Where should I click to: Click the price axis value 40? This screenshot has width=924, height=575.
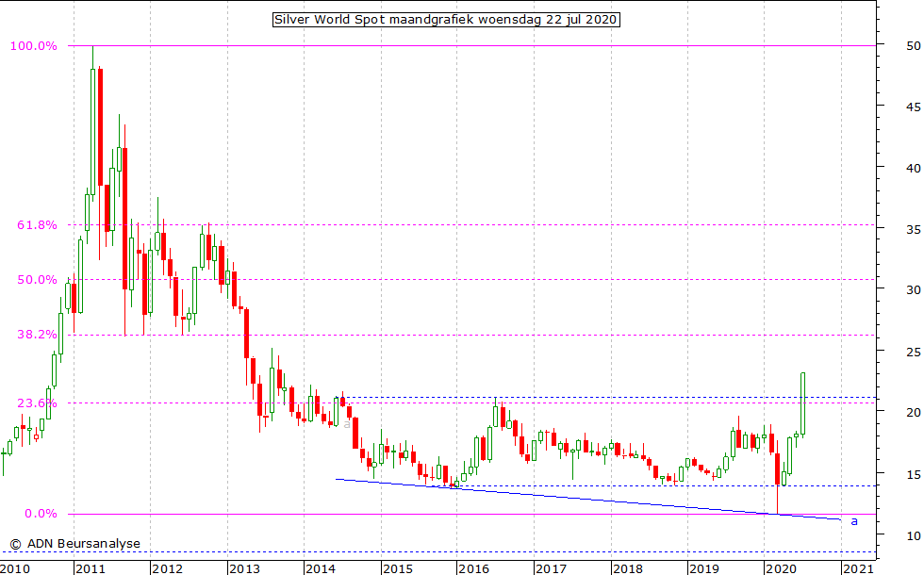click(x=914, y=169)
